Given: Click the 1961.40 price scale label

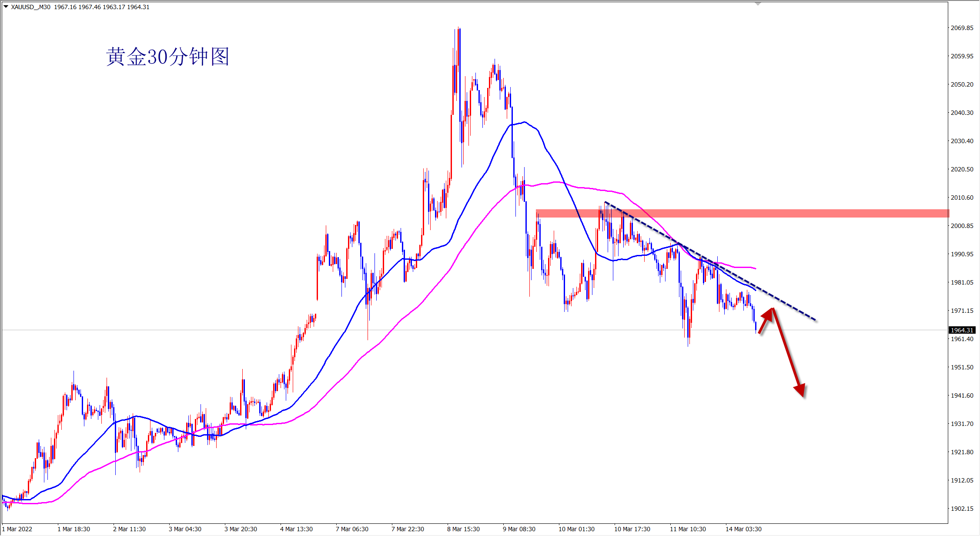Looking at the screenshot, I should pyautogui.click(x=962, y=339).
